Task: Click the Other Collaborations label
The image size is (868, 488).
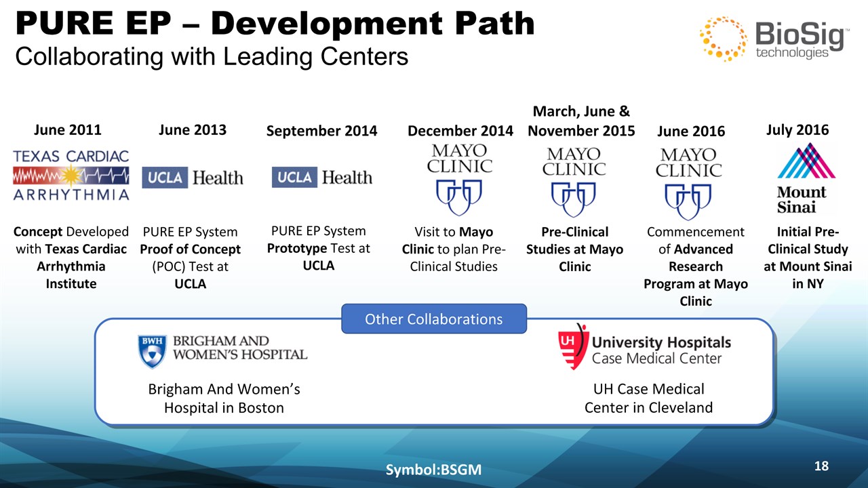Action: click(x=434, y=319)
